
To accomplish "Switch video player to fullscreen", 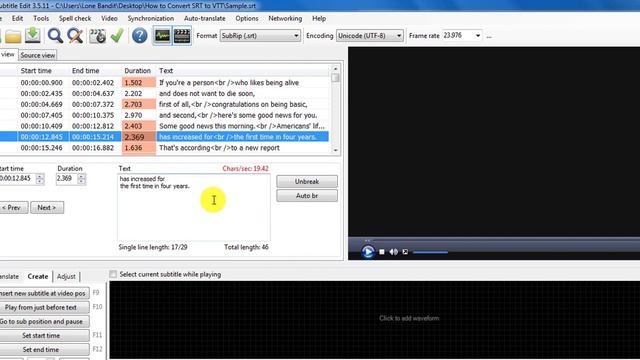I will (x=405, y=252).
